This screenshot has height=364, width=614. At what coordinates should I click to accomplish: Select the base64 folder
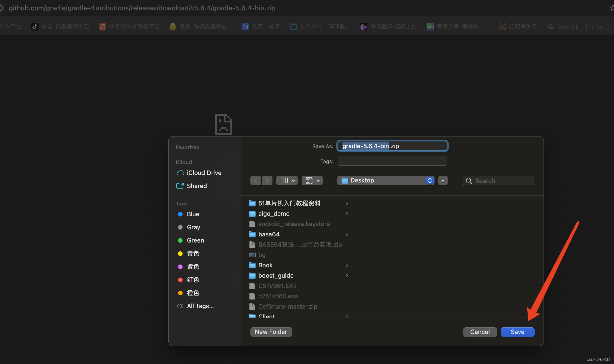(269, 234)
